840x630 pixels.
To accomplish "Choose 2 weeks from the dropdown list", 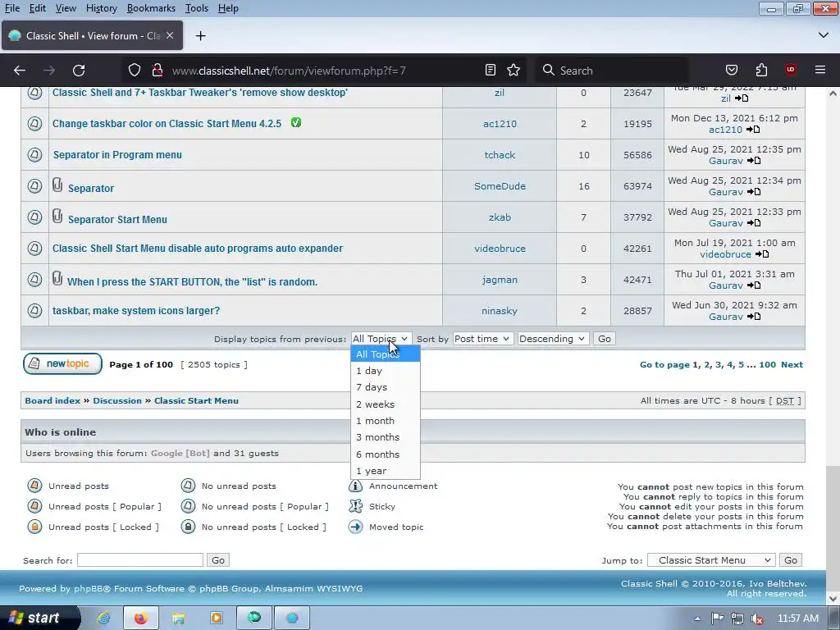I will coord(386,404).
